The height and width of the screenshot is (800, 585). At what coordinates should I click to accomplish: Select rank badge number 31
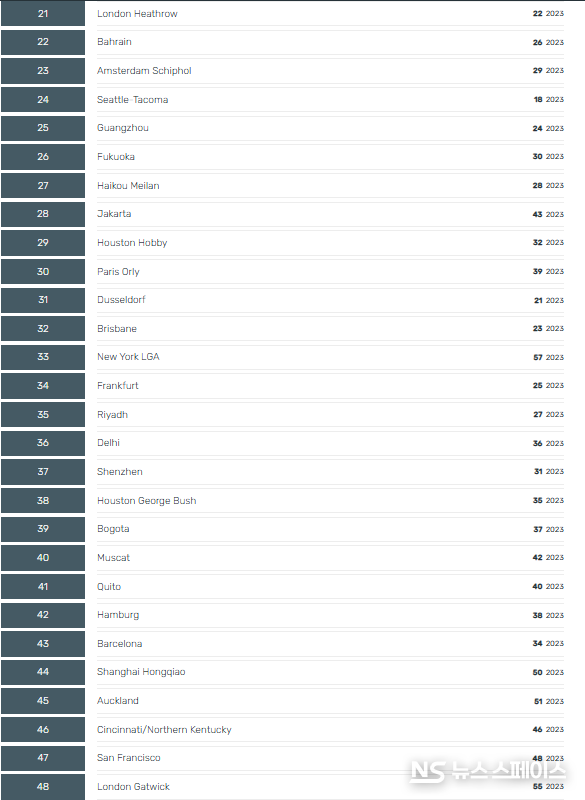tap(43, 300)
